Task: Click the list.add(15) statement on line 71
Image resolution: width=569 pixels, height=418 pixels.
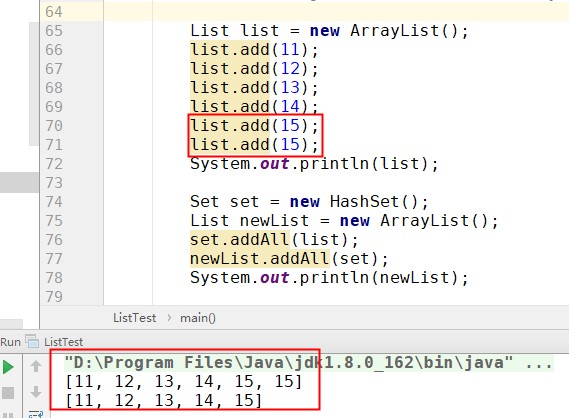Action: point(254,145)
